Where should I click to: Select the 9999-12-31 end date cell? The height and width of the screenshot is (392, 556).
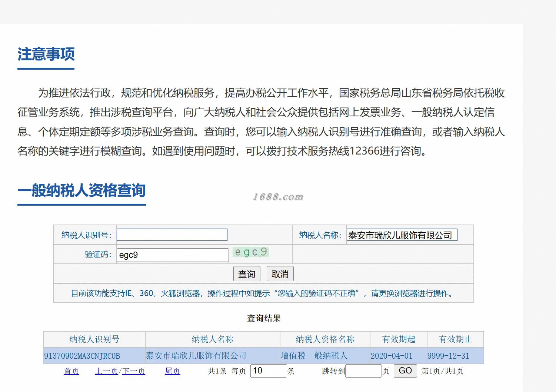click(x=455, y=356)
